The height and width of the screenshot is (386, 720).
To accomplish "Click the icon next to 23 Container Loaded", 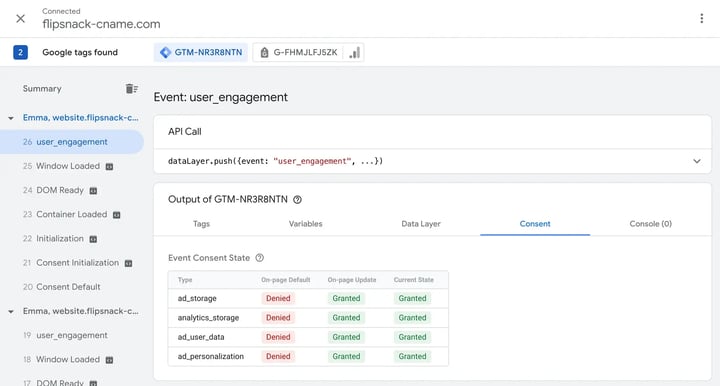I will point(117,215).
